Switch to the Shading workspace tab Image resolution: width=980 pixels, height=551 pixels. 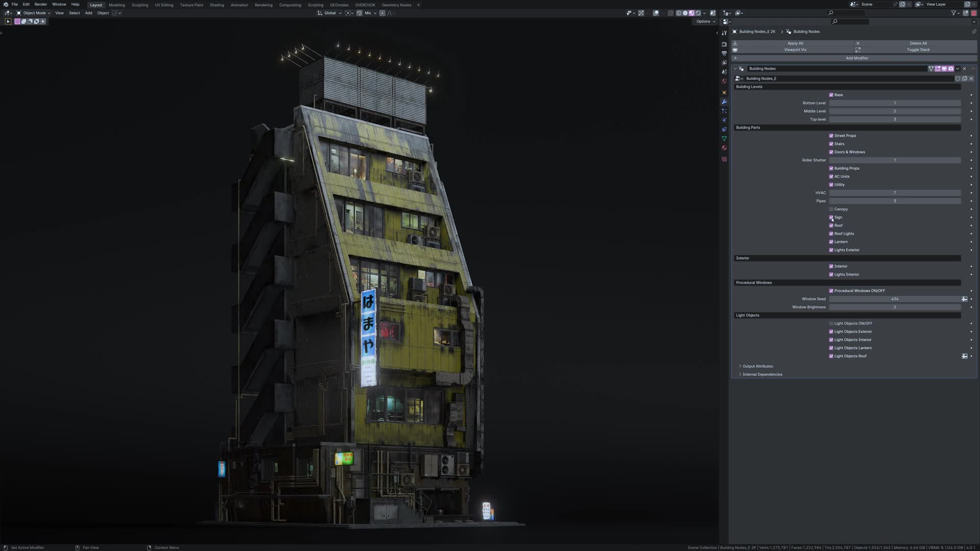point(217,5)
